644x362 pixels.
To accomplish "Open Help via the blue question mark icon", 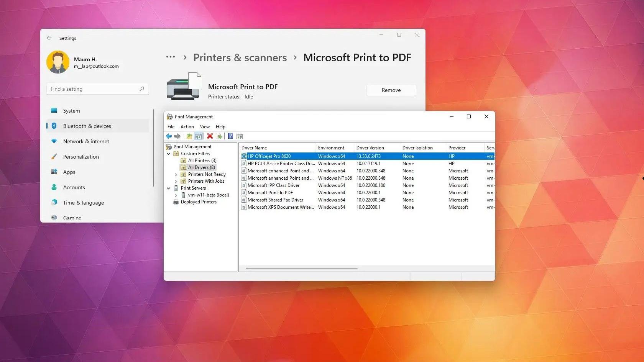I will pyautogui.click(x=230, y=136).
